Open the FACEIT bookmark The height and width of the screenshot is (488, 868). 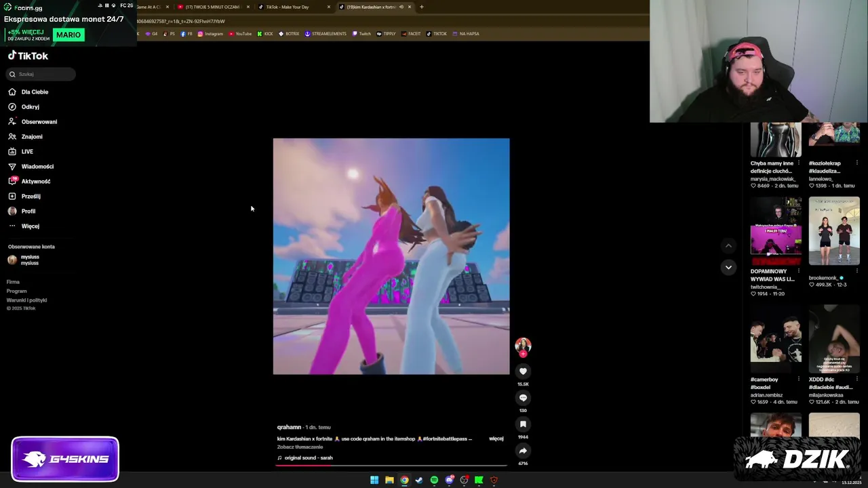411,33
